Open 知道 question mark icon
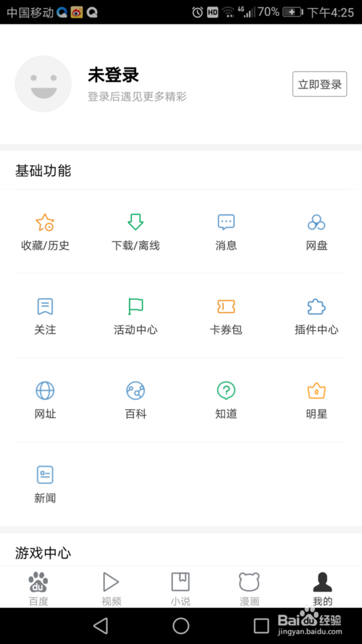Image resolution: width=362 pixels, height=644 pixels. pyautogui.click(x=226, y=390)
